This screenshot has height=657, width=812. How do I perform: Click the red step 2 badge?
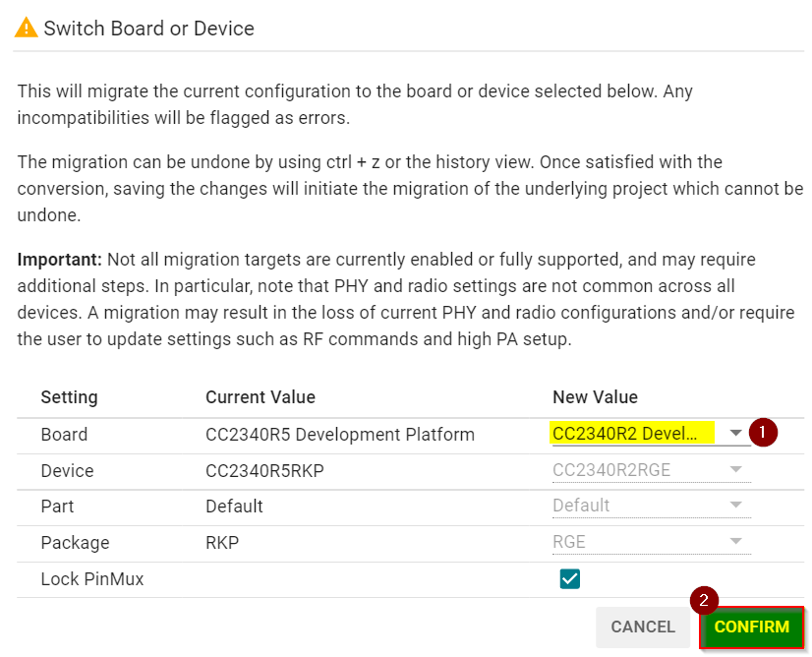pyautogui.click(x=703, y=601)
